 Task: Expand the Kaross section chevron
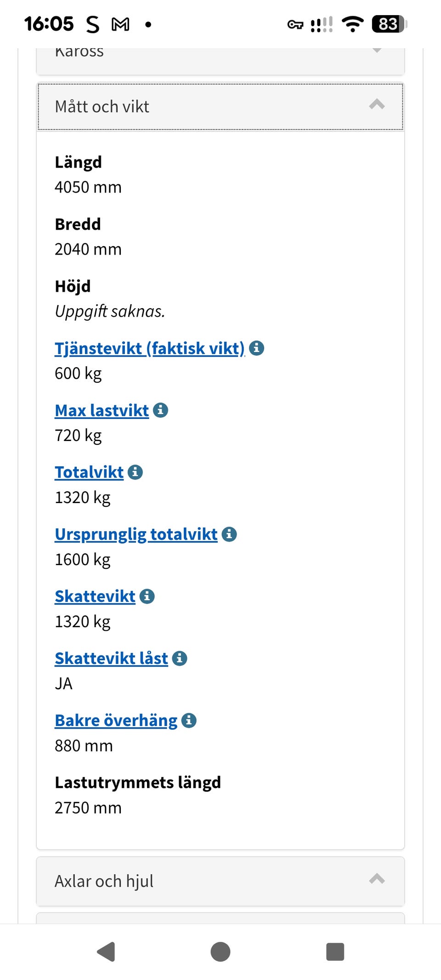pyautogui.click(x=377, y=51)
